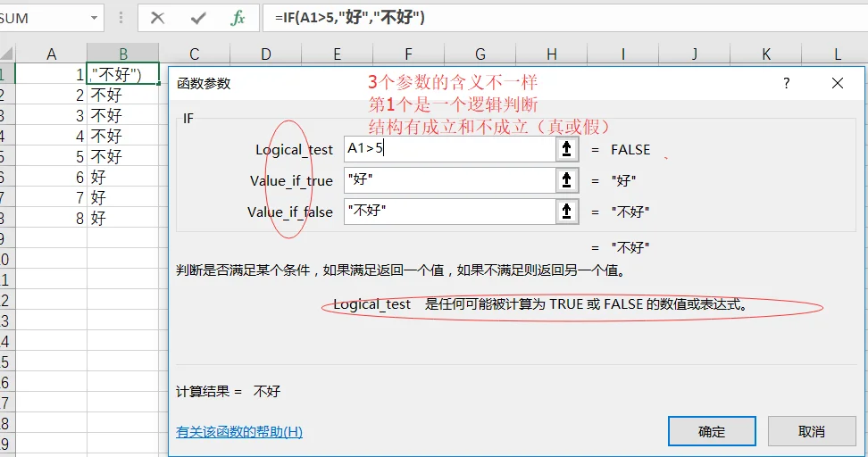Click the FALSE evaluation result
The width and height of the screenshot is (868, 457).
630,149
